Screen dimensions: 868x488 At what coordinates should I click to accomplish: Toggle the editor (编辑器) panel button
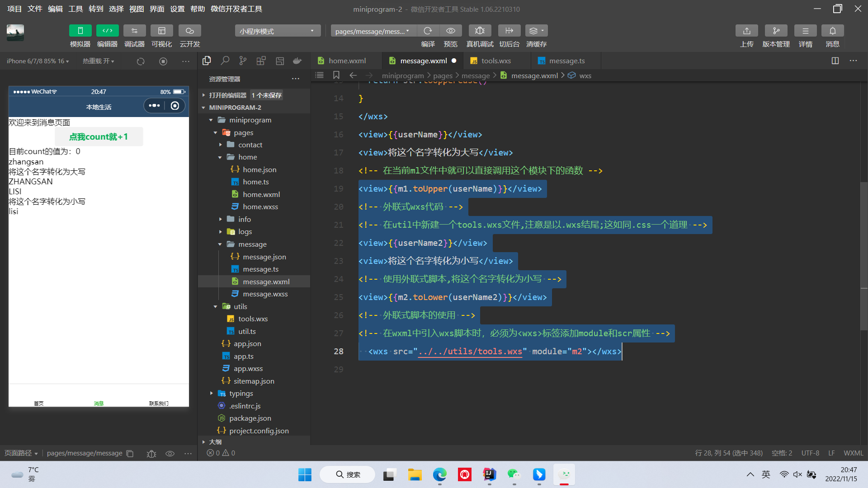tap(107, 31)
